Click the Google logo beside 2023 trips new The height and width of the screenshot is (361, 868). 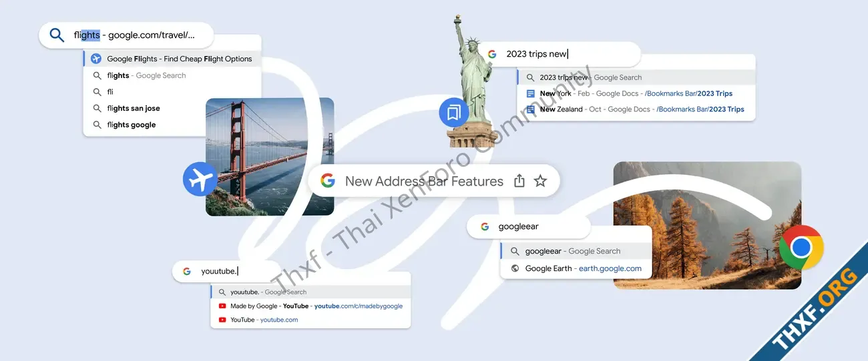[x=492, y=54]
